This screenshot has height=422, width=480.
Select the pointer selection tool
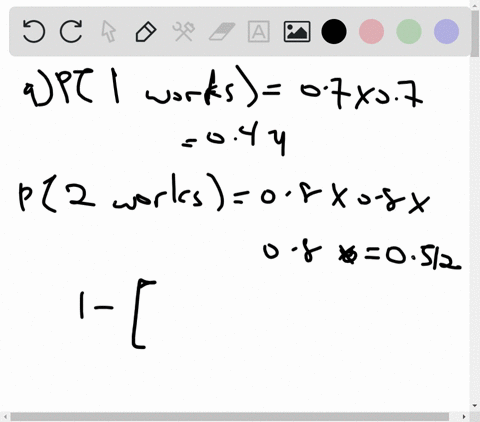pos(109,31)
